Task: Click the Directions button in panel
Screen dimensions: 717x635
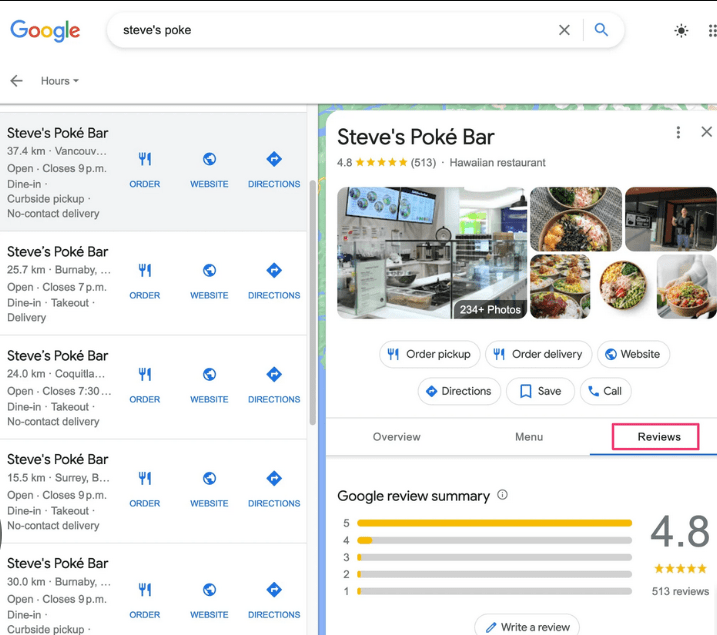Action: click(x=459, y=391)
